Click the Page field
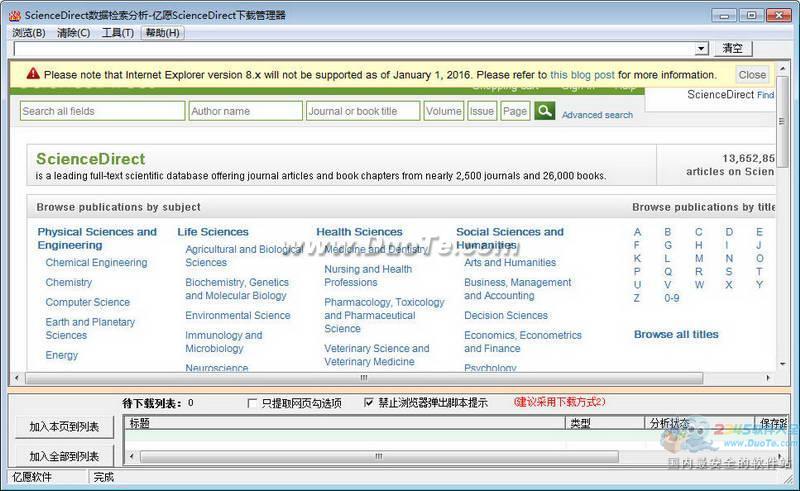Viewport: 800px width, 491px height. point(515,111)
